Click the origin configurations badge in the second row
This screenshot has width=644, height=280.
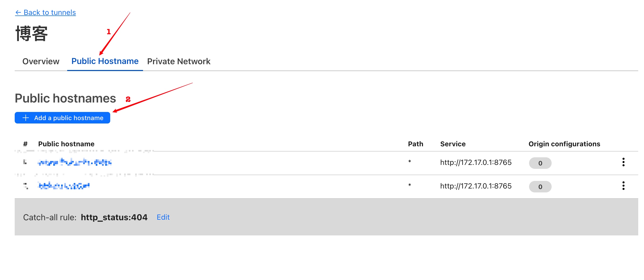point(540,187)
